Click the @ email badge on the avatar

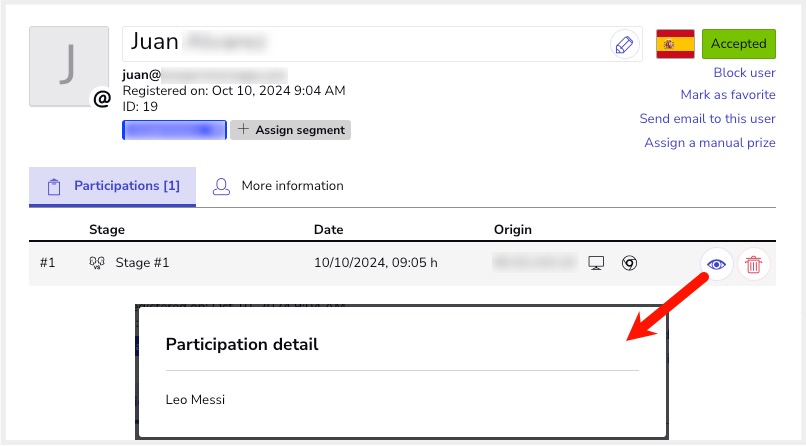101,98
